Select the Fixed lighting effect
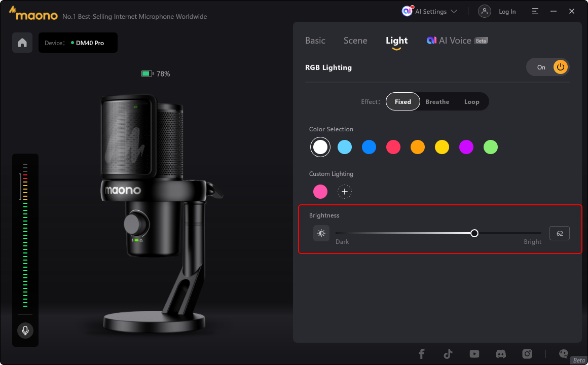This screenshot has height=365, width=588. (x=403, y=102)
